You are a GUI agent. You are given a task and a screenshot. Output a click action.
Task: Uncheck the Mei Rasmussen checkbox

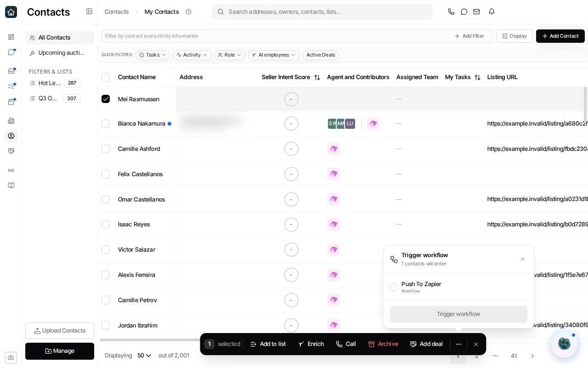(106, 99)
